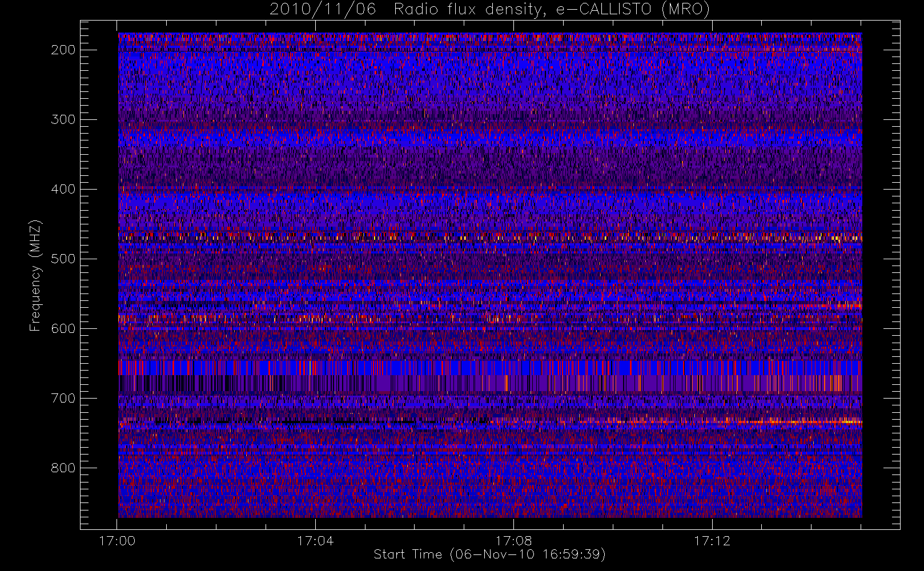This screenshot has height=571, width=924.
Task: Click the '800' frequency tick label
Action: pyautogui.click(x=63, y=468)
